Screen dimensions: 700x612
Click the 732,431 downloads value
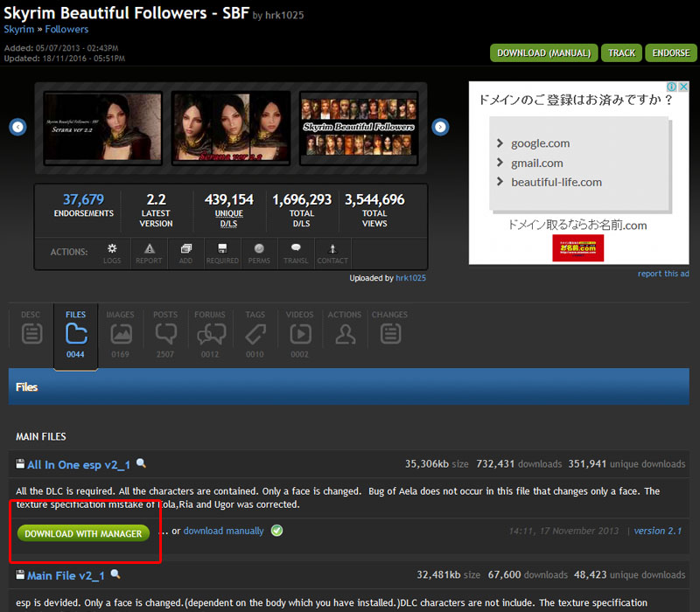(495, 464)
